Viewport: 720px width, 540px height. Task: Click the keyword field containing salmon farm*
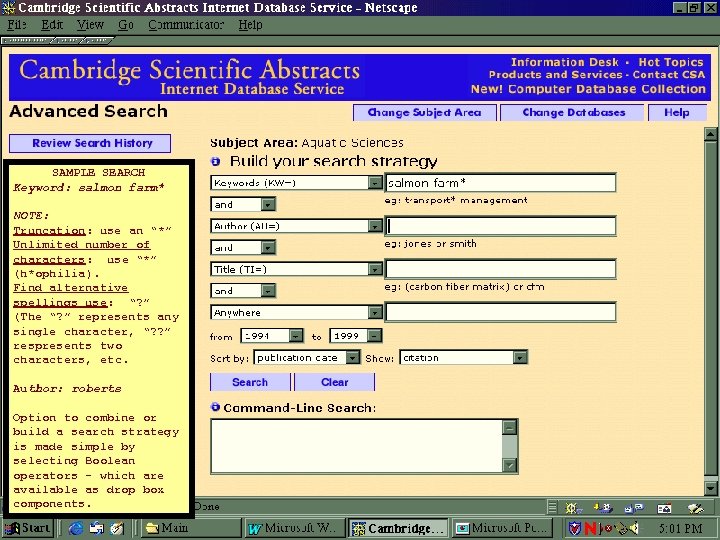click(x=500, y=183)
